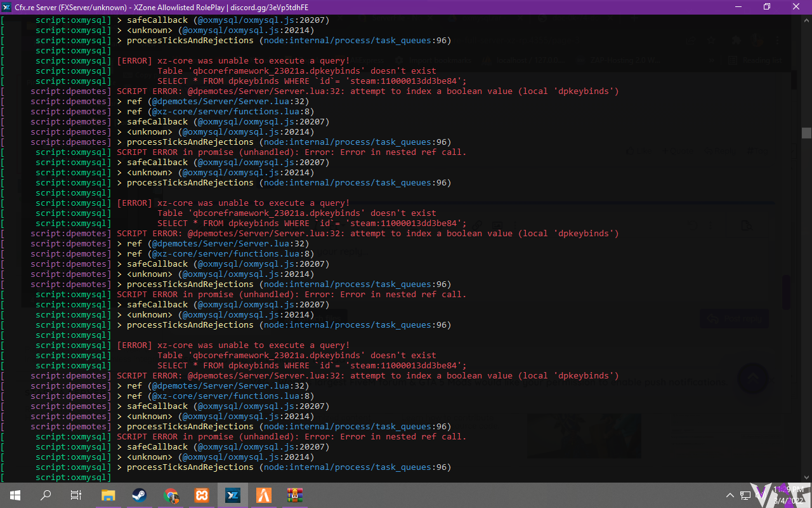The image size is (812, 508).
Task: Click the console vertical scrollbar thumb
Action: click(806, 133)
